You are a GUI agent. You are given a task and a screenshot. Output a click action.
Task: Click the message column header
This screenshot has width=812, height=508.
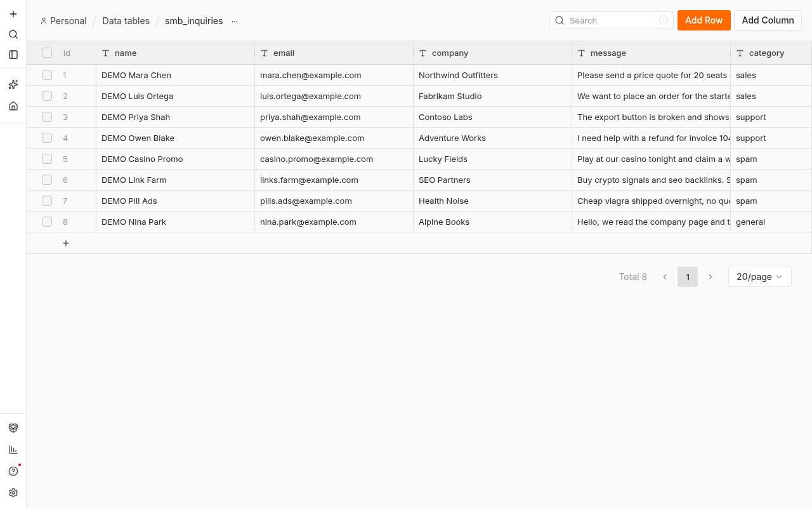(x=652, y=53)
